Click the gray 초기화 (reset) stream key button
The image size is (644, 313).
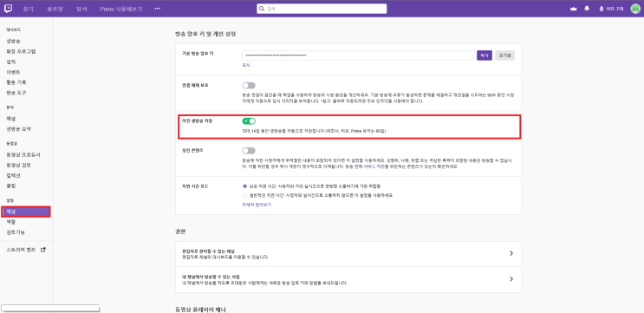pos(504,55)
